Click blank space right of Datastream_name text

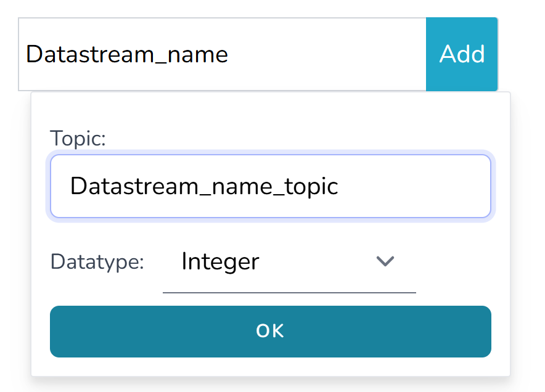[x=327, y=54]
